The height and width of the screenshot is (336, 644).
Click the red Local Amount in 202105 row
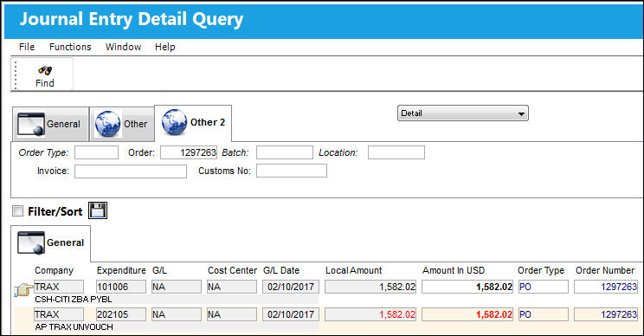click(370, 314)
